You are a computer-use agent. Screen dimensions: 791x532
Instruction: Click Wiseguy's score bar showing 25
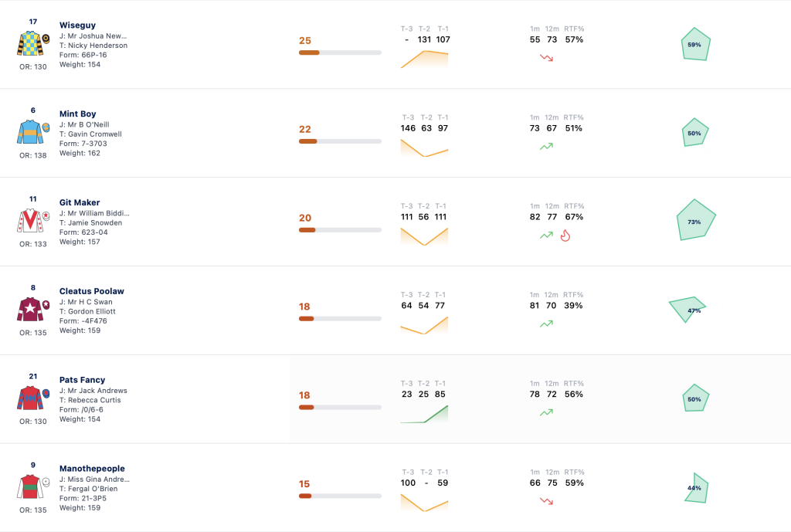pyautogui.click(x=340, y=53)
